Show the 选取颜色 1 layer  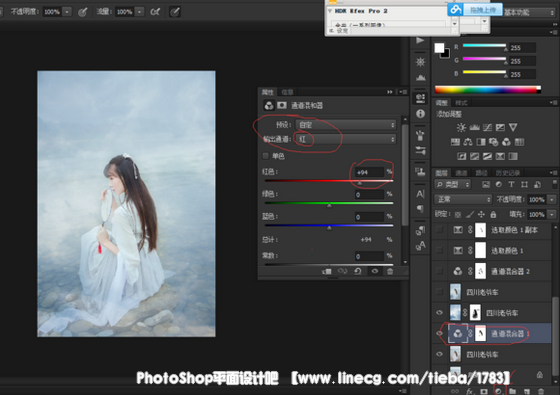pos(439,250)
